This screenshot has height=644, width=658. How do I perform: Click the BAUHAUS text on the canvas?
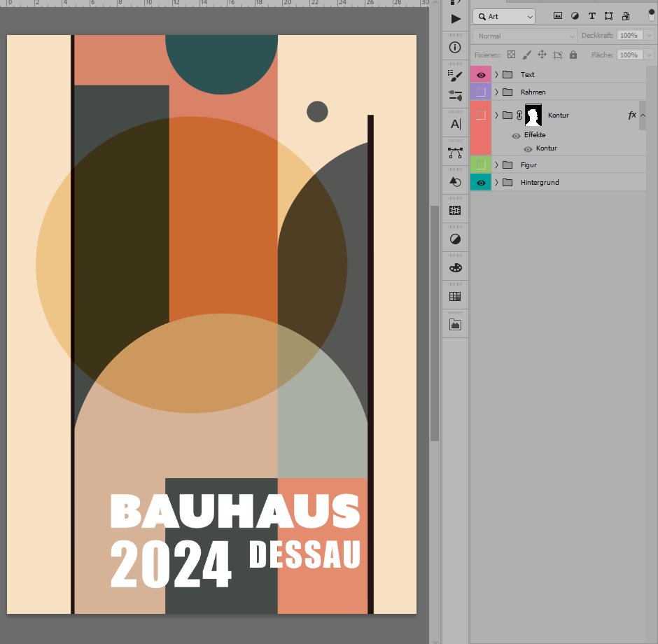pyautogui.click(x=235, y=511)
